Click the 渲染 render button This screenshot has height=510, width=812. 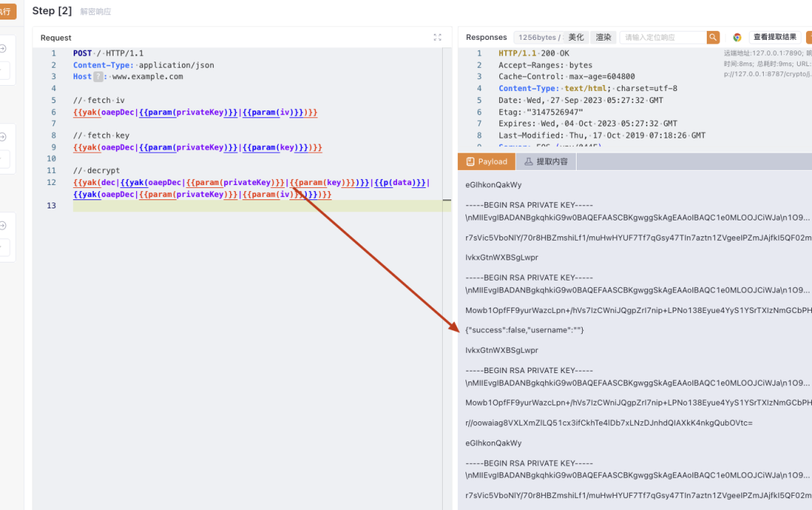tap(603, 38)
